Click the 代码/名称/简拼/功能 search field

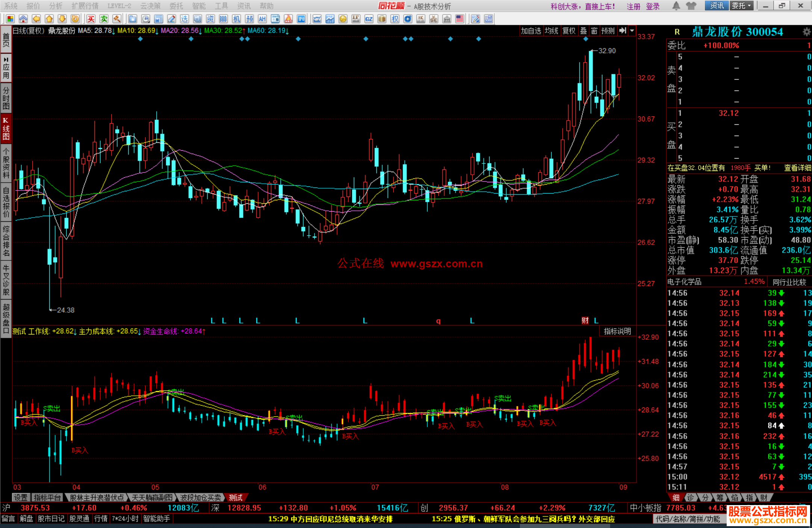[688, 519]
